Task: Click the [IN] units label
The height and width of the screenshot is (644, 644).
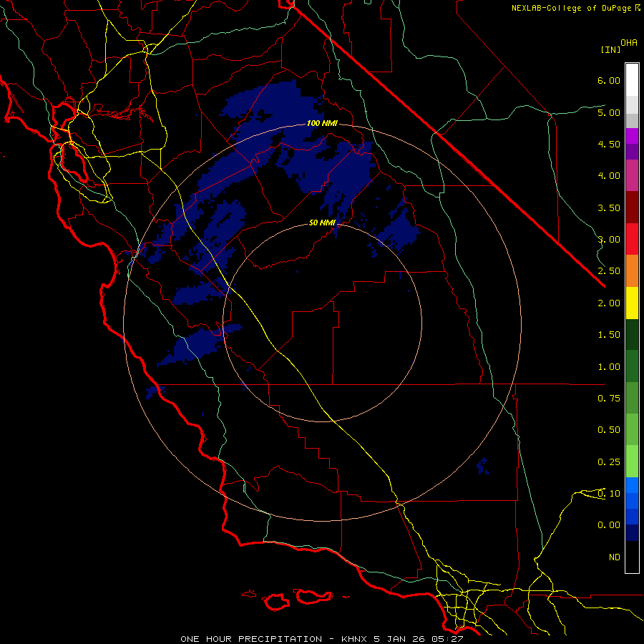Action: pos(610,49)
